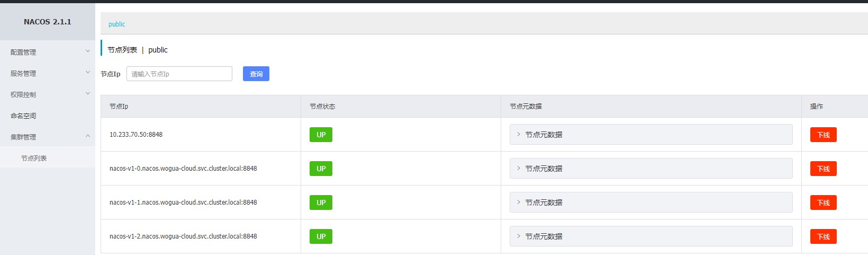Select the public namespace link
Screen dimensions: 868x255
click(117, 24)
